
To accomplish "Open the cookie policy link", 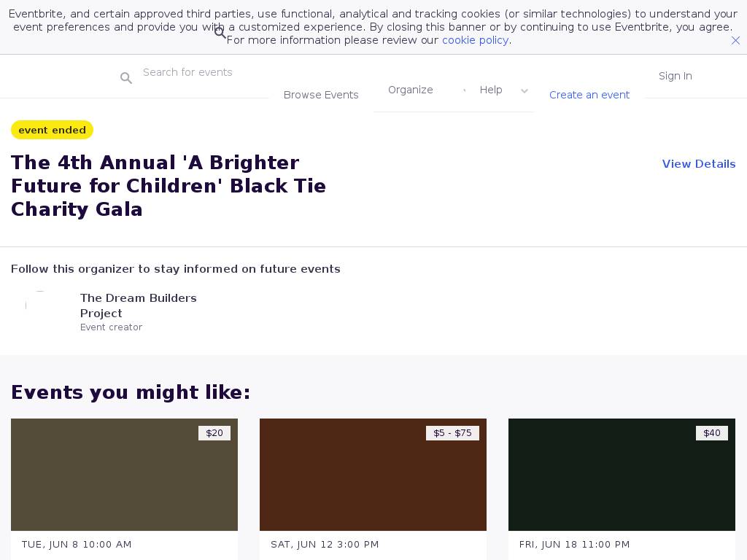I will (475, 40).
